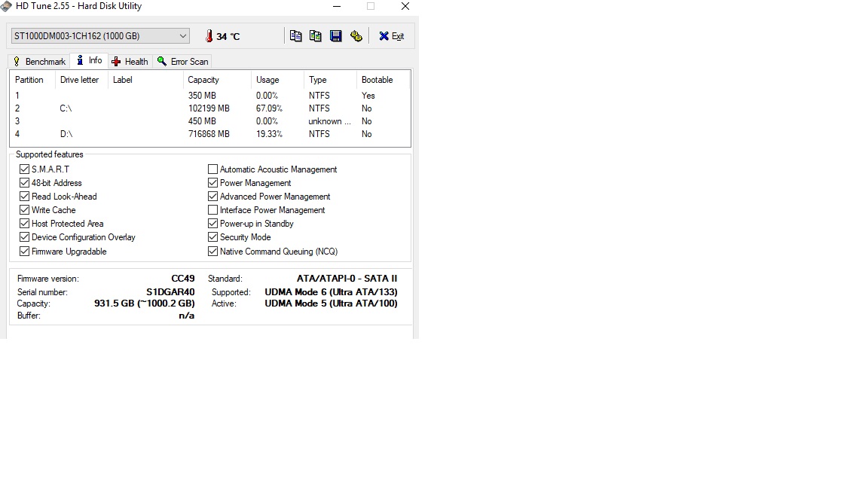868x488 pixels.
Task: Toggle the Advanced Power Management checkbox
Action: (x=212, y=197)
